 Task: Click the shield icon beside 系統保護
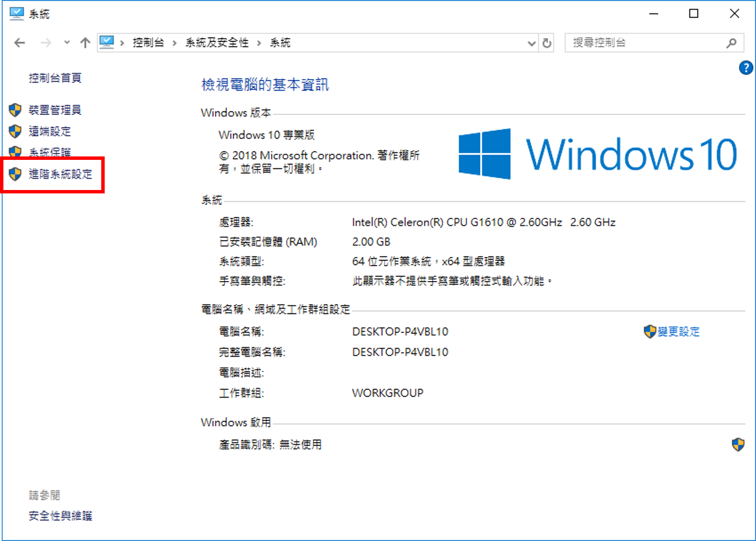15,152
